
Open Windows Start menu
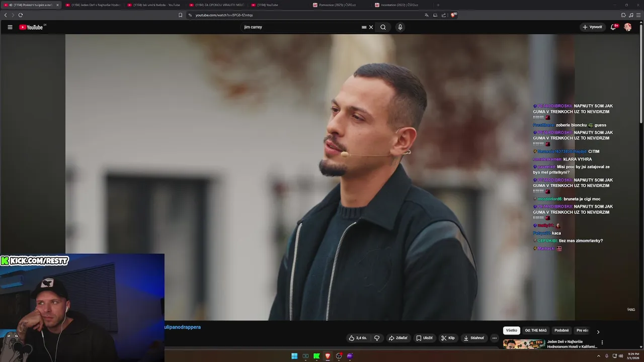[x=294, y=356]
